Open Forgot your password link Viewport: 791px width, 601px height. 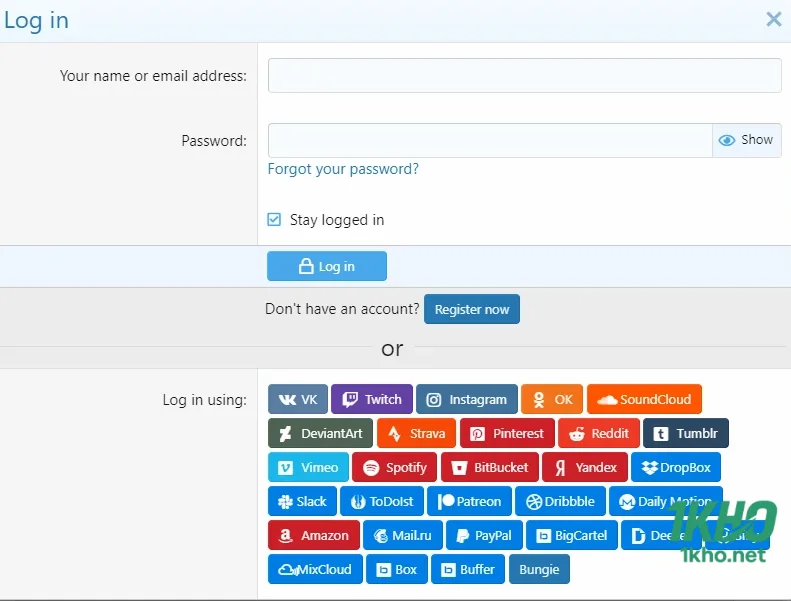point(343,169)
